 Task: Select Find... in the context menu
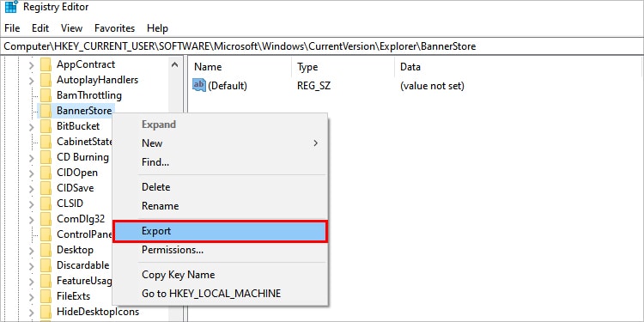click(x=220, y=161)
